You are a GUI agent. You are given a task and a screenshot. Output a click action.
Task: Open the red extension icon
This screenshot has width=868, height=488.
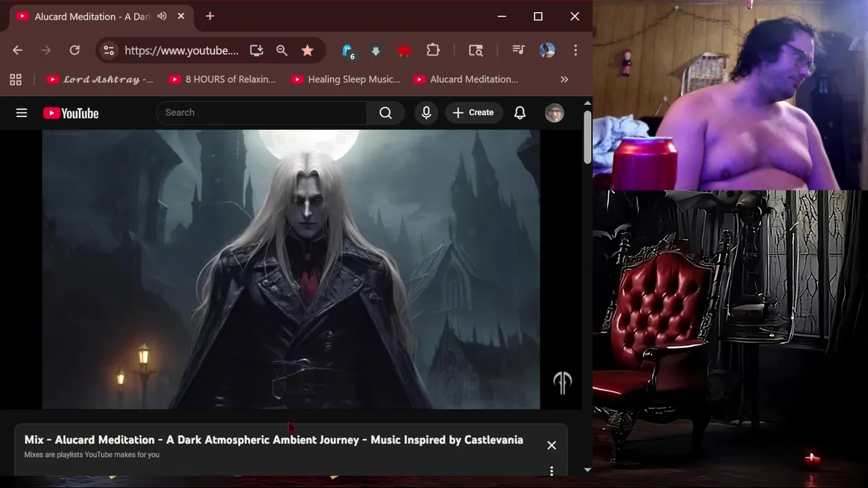pyautogui.click(x=405, y=50)
